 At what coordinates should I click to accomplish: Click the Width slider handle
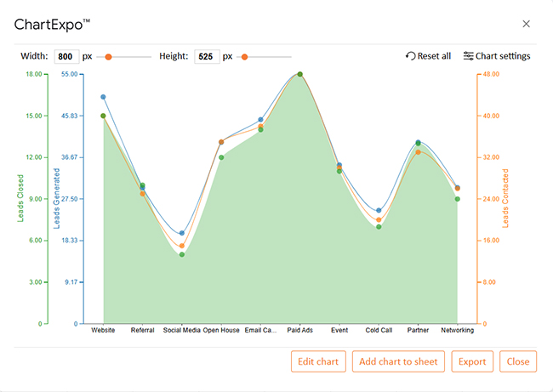coord(108,57)
